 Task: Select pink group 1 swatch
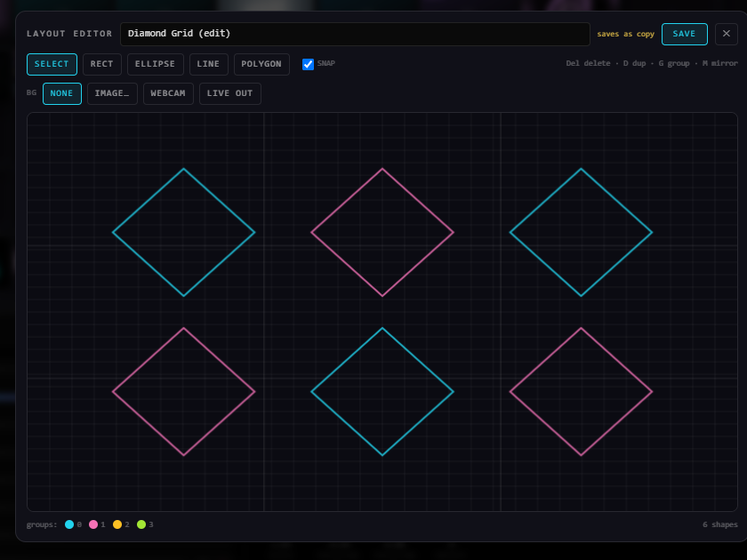coord(93,524)
